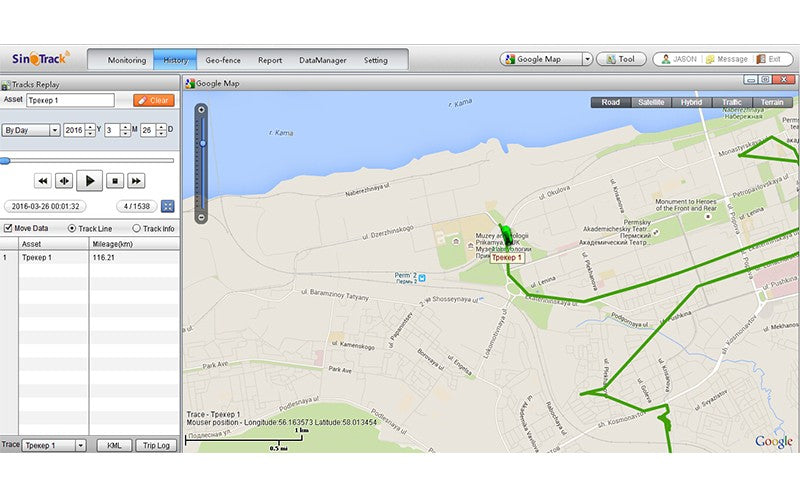Switch to the Monitoring tab
Image resolution: width=800 pixels, height=500 pixels.
coord(127,60)
